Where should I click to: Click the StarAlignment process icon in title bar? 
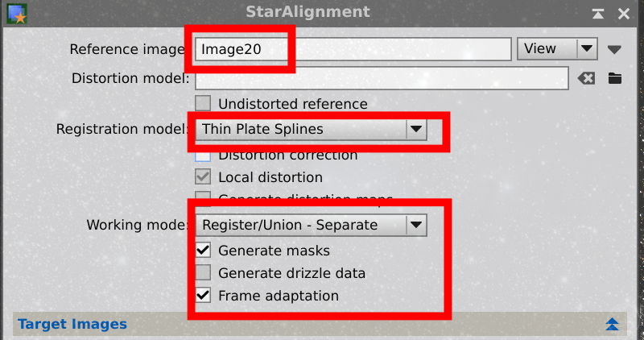tap(17, 14)
